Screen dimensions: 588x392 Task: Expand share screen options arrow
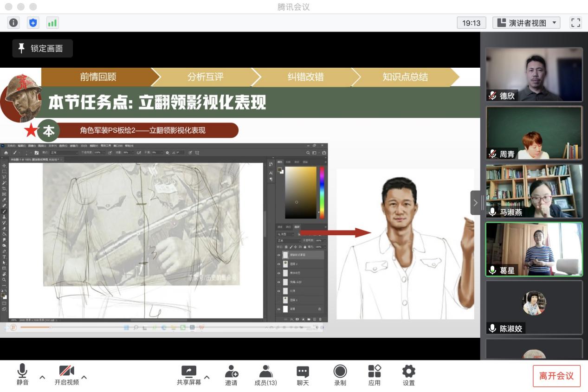point(207,377)
